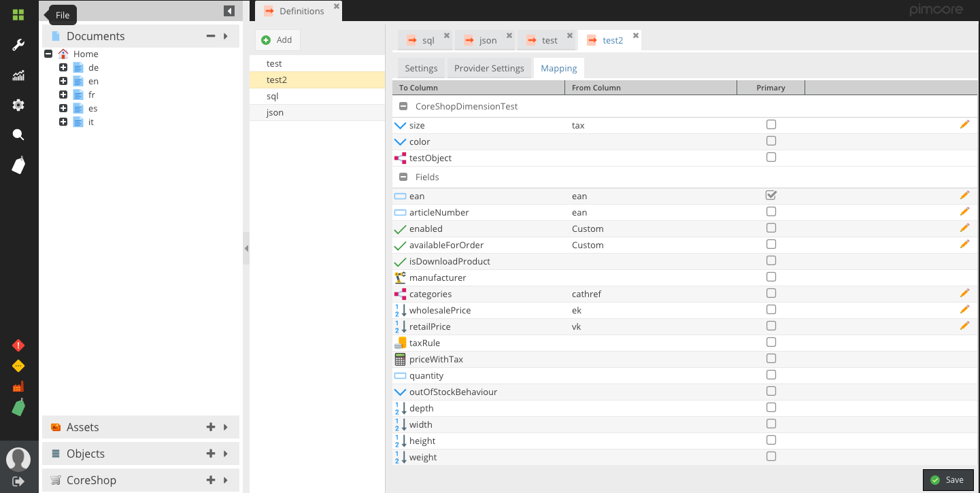This screenshot has height=493, width=980.
Task: Open the File menu grid icon
Action: point(18,15)
